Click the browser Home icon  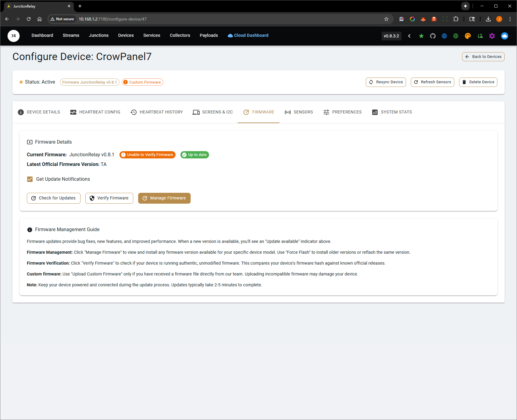tap(40, 19)
